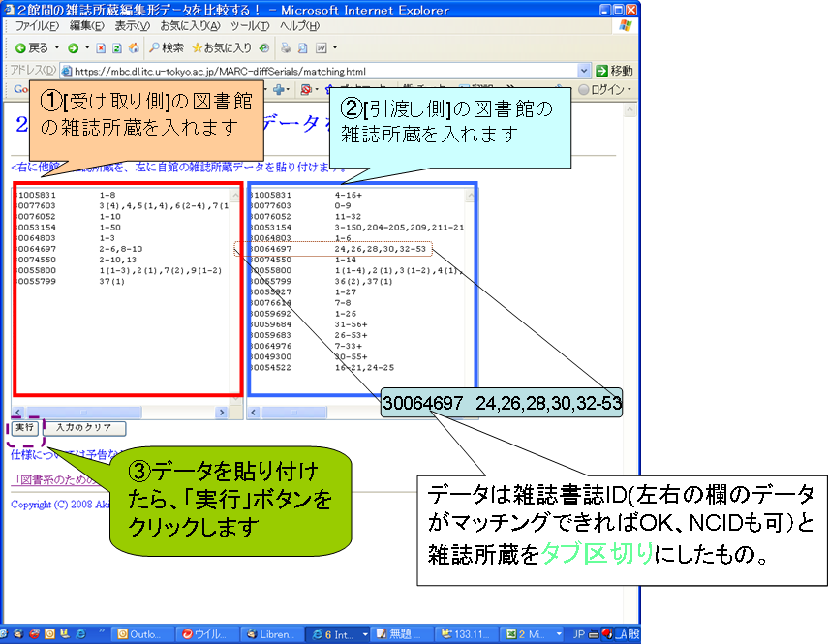Click the page icon in the address bar
Viewport: 828px width, 644px height.
pyautogui.click(x=67, y=71)
